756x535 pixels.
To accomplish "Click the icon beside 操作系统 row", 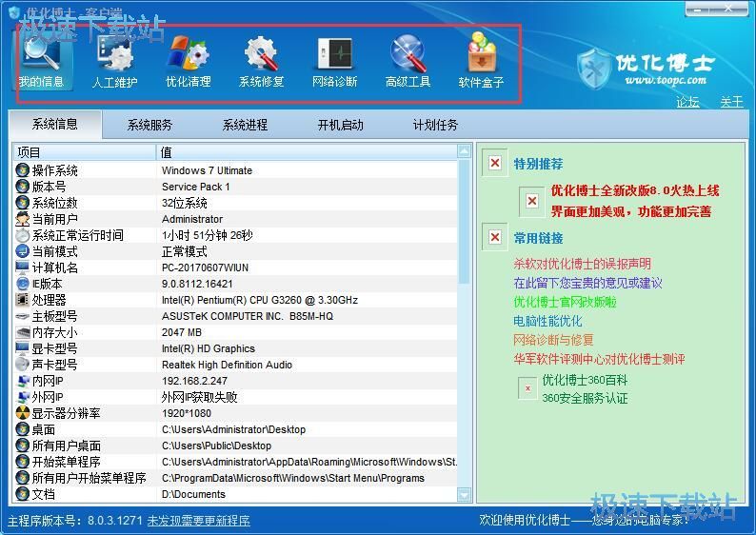I will coord(22,170).
